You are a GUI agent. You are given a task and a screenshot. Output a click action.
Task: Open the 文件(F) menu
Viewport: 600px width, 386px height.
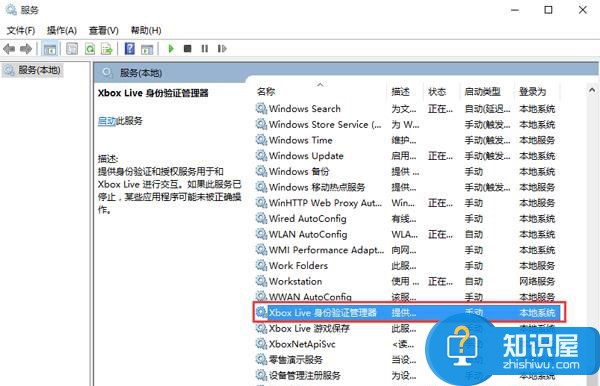coord(21,30)
